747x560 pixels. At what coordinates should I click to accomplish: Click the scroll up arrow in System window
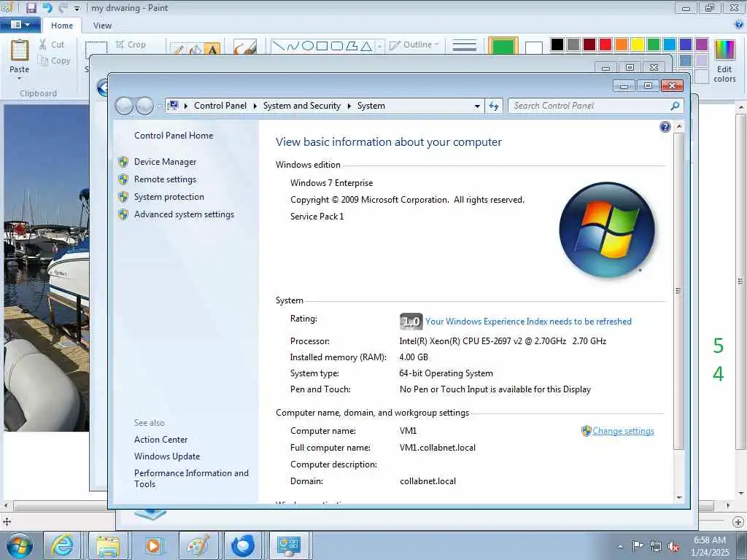click(x=679, y=127)
